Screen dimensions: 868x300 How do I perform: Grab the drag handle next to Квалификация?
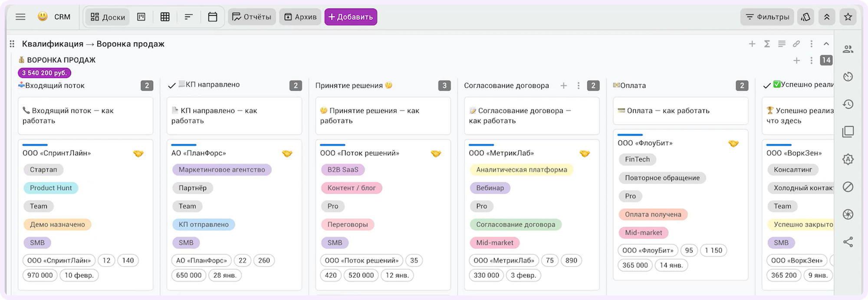(12, 44)
